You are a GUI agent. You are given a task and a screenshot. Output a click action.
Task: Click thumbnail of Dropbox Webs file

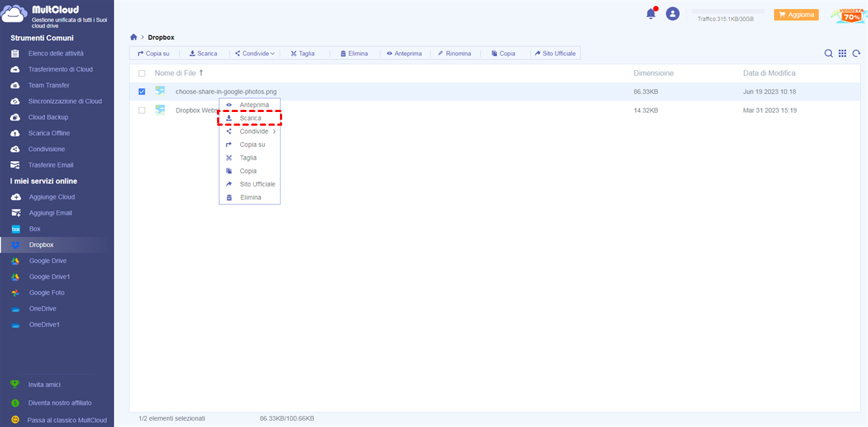coord(160,110)
